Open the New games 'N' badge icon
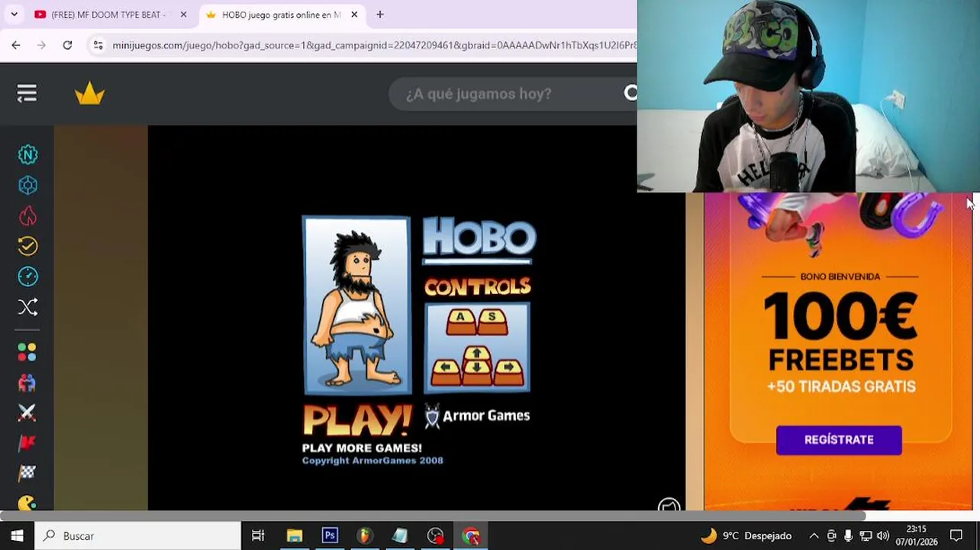 click(27, 155)
